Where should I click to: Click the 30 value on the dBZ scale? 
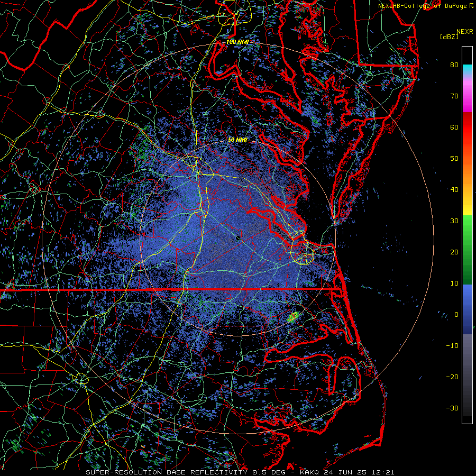[x=454, y=221]
